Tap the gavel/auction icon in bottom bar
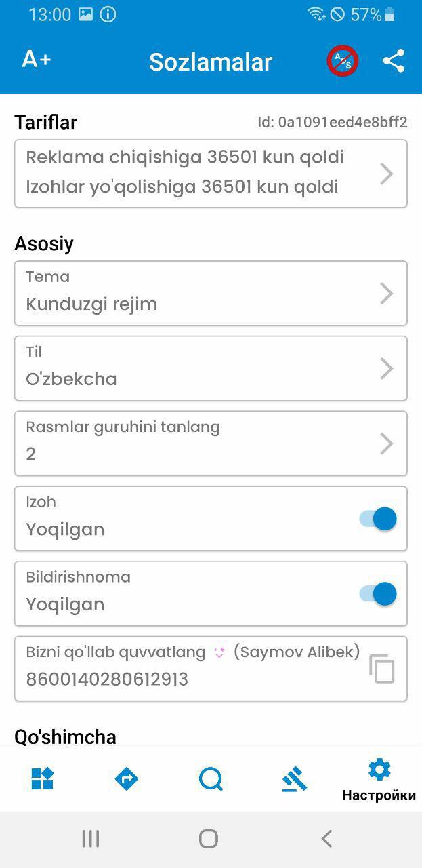The width and height of the screenshot is (422, 868). pyautogui.click(x=295, y=778)
